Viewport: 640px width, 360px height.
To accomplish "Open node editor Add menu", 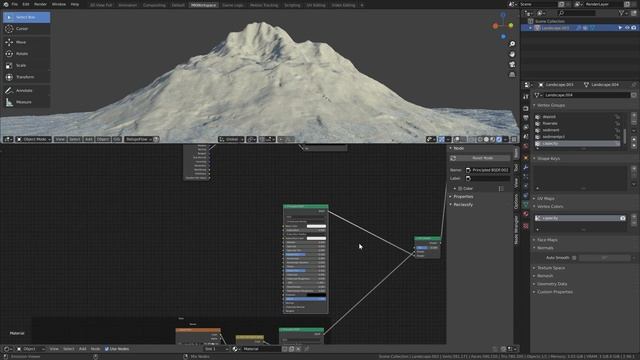I will point(82,349).
